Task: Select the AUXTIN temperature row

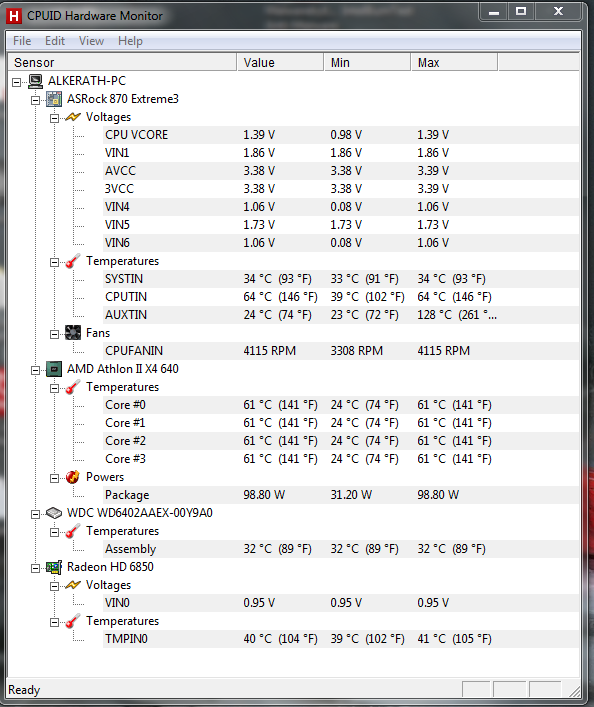Action: pos(341,315)
